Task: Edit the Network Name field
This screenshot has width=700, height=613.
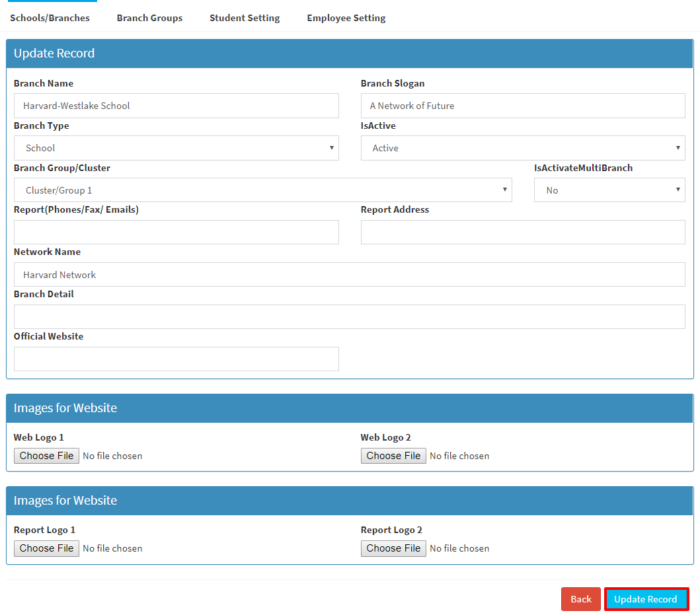Action: coord(350,274)
